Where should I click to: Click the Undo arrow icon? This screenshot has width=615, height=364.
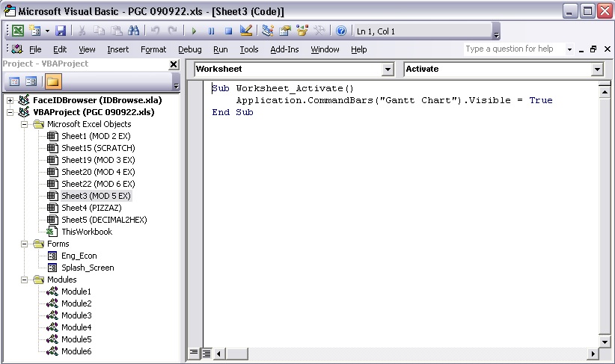click(156, 31)
